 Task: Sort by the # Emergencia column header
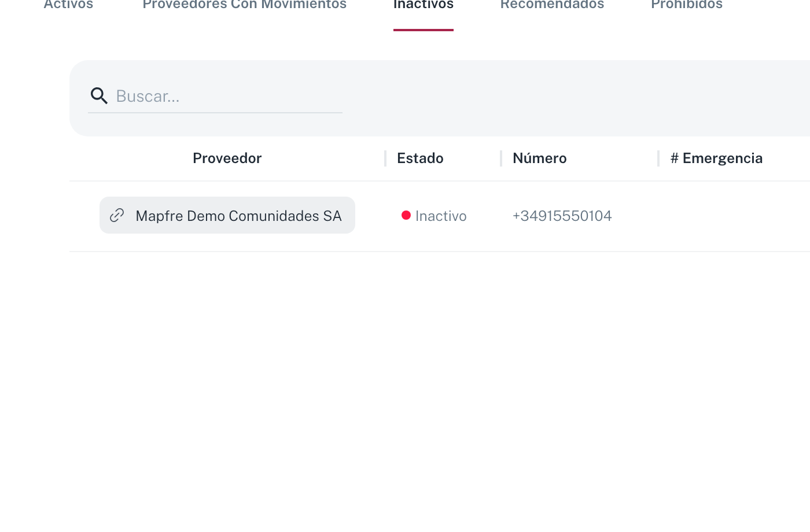pyautogui.click(x=716, y=158)
